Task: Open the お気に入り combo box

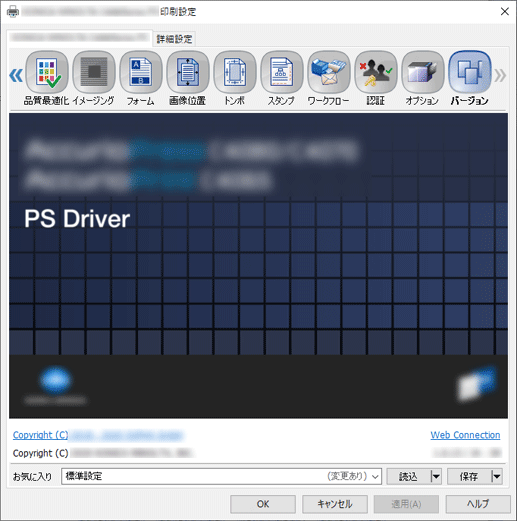Action: tap(221, 476)
